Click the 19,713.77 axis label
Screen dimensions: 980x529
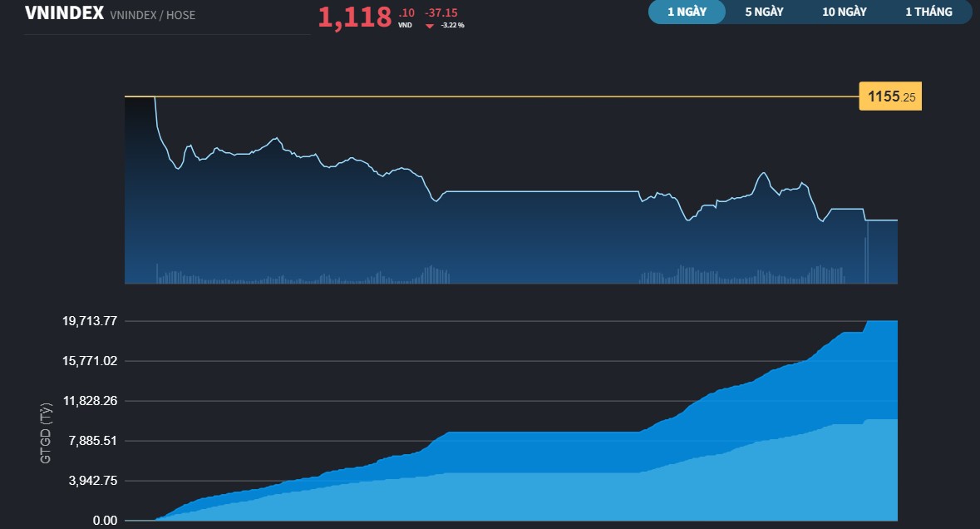pyautogui.click(x=90, y=321)
